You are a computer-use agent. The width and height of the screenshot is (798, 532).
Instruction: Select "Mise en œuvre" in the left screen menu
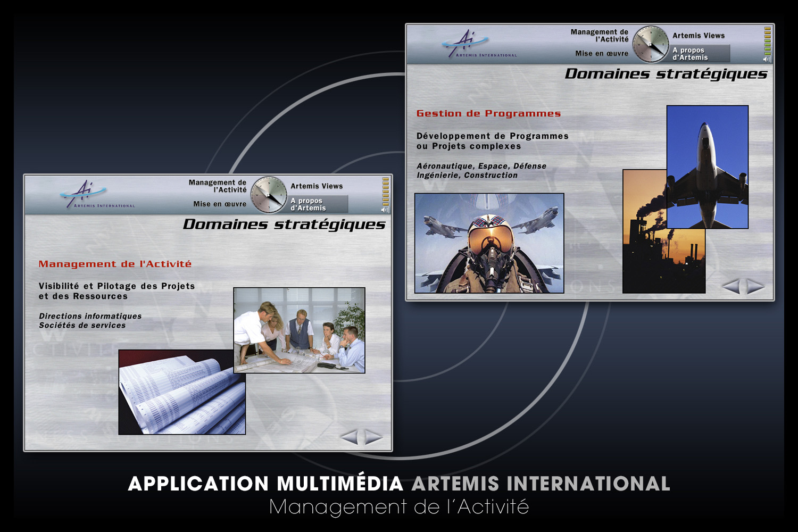pyautogui.click(x=220, y=204)
